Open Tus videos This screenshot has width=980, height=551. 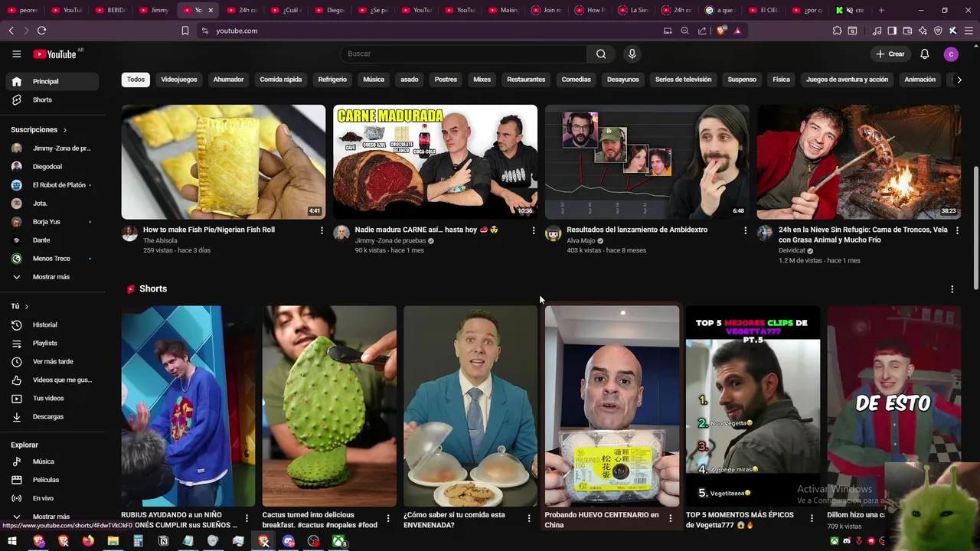pyautogui.click(x=53, y=398)
